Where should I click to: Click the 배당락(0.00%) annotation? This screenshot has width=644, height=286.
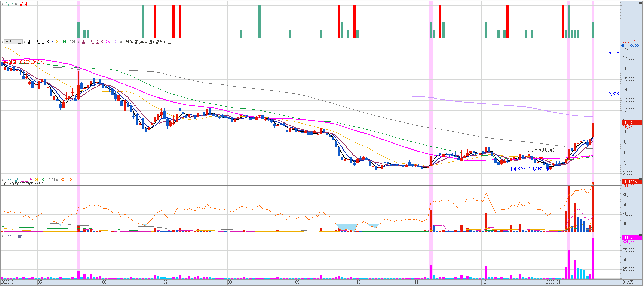click(x=541, y=150)
